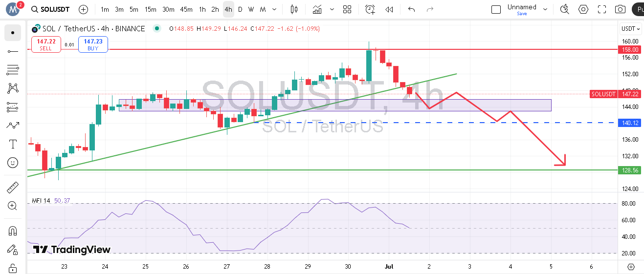Viewport: 644px width, 274px height.
Task: Select the dot cursor tool
Action: (x=13, y=33)
